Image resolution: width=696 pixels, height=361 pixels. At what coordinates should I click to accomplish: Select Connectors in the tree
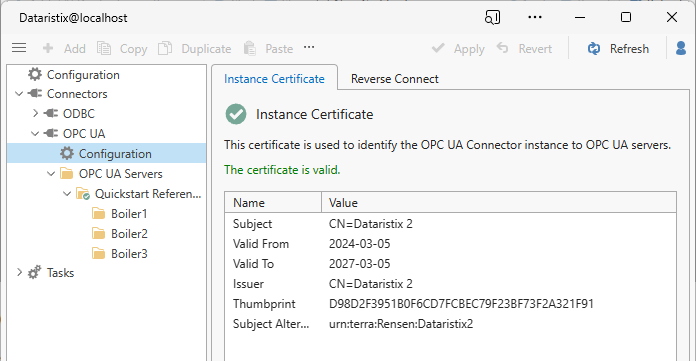[77, 94]
